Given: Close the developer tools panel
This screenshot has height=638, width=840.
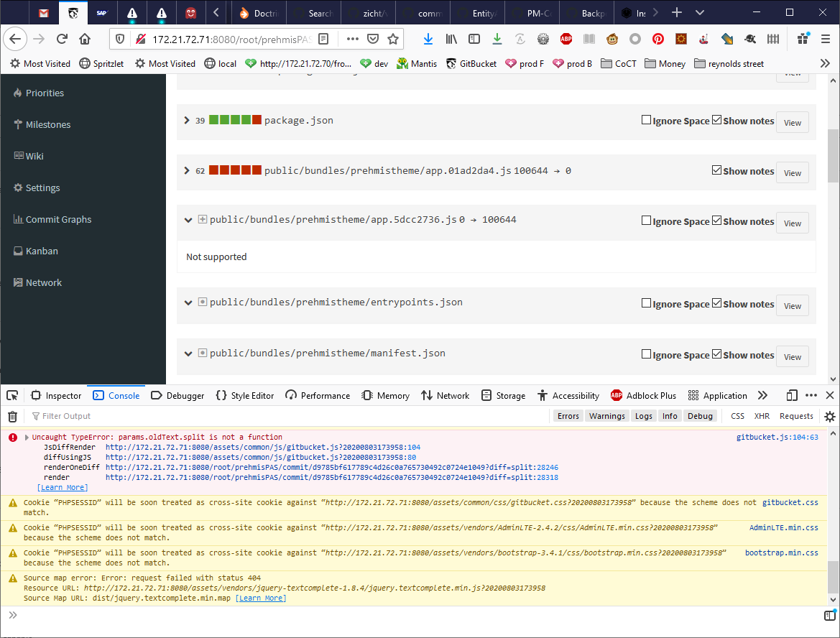Looking at the screenshot, I should point(830,395).
